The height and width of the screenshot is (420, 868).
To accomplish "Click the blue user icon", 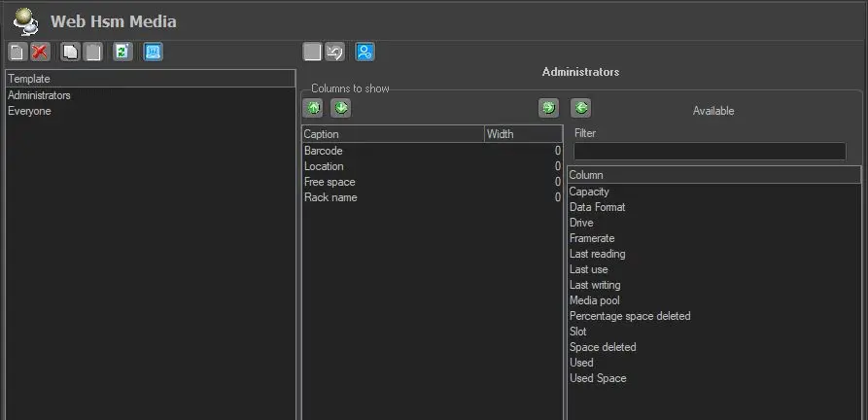I will (365, 52).
